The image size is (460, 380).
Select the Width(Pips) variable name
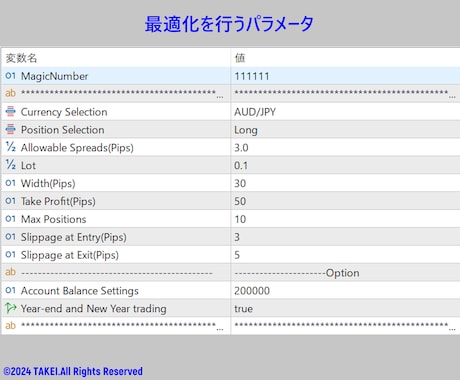coord(48,184)
